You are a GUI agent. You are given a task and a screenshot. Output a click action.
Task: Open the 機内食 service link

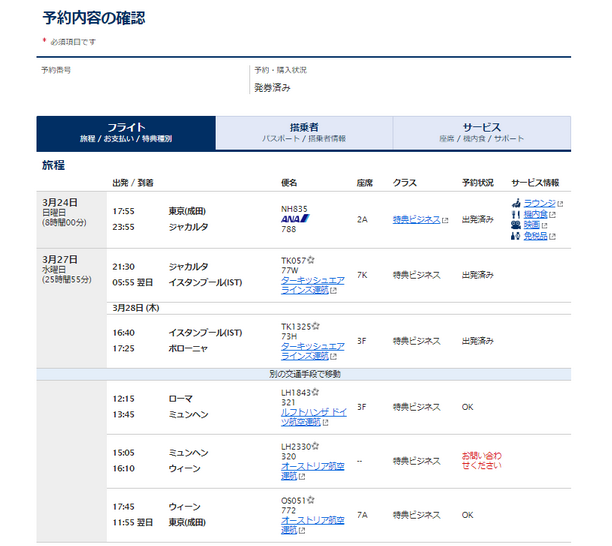(536, 214)
